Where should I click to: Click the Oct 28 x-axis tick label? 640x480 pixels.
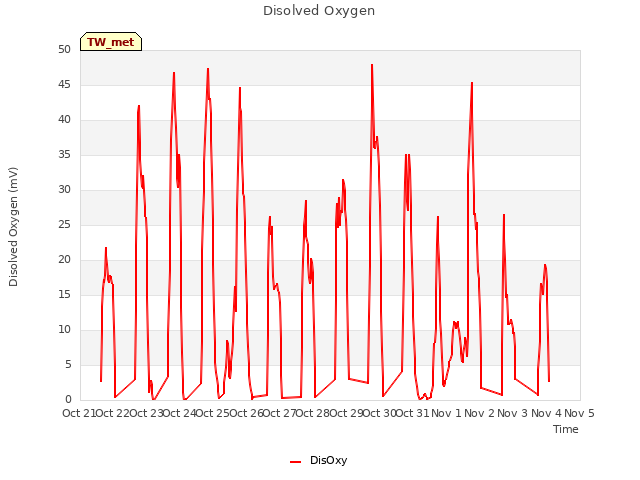coord(313,413)
